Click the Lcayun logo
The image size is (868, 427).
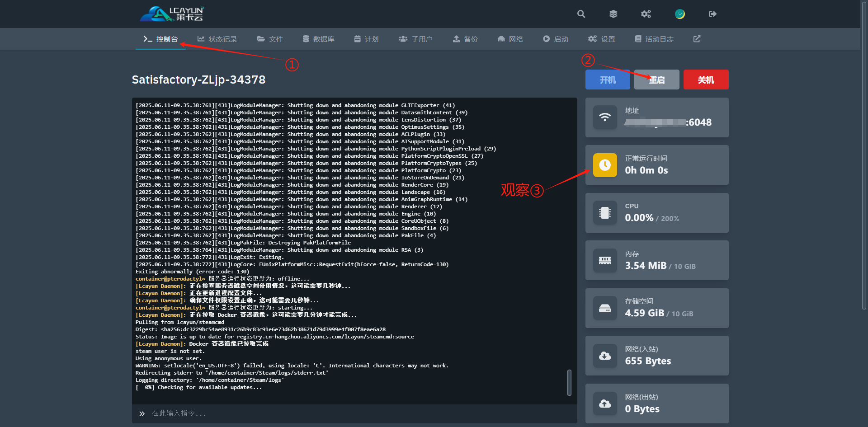click(x=172, y=14)
